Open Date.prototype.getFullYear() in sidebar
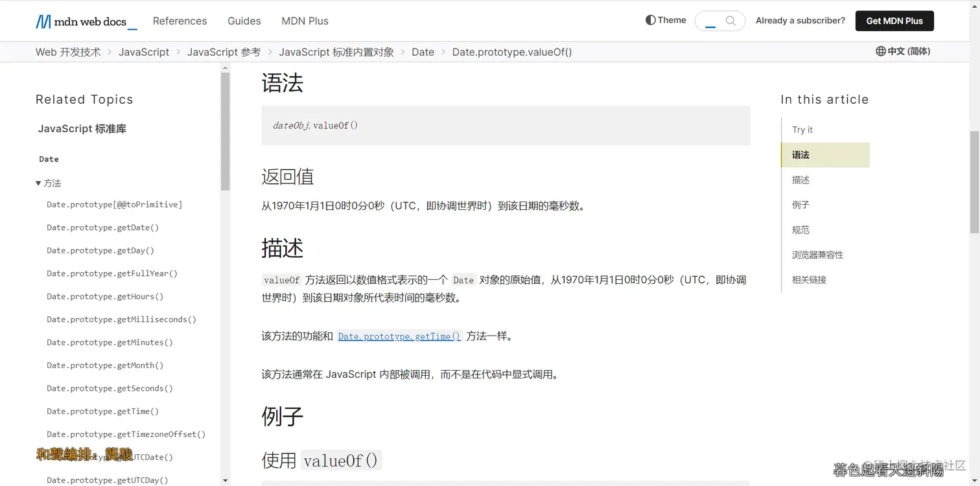This screenshot has width=980, height=486. click(112, 273)
